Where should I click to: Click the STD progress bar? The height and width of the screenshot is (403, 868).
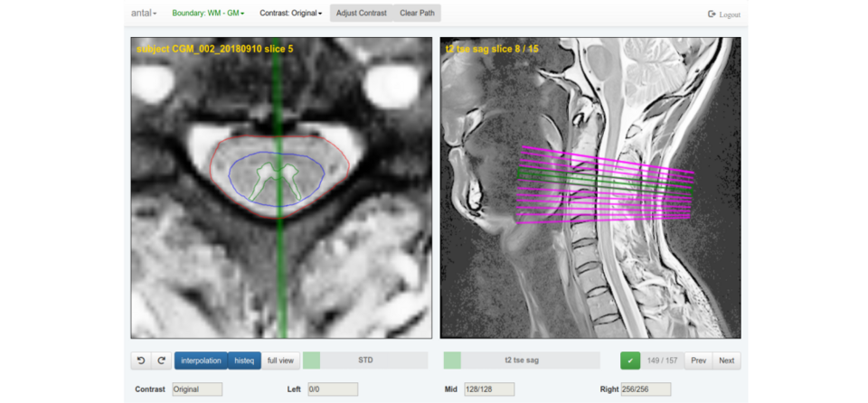[x=365, y=361]
